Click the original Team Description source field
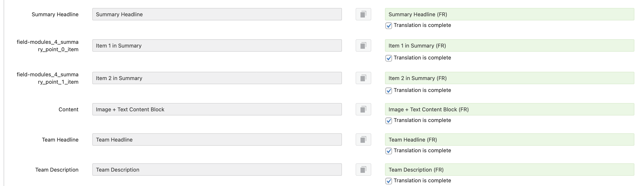The height and width of the screenshot is (186, 644). [x=217, y=170]
